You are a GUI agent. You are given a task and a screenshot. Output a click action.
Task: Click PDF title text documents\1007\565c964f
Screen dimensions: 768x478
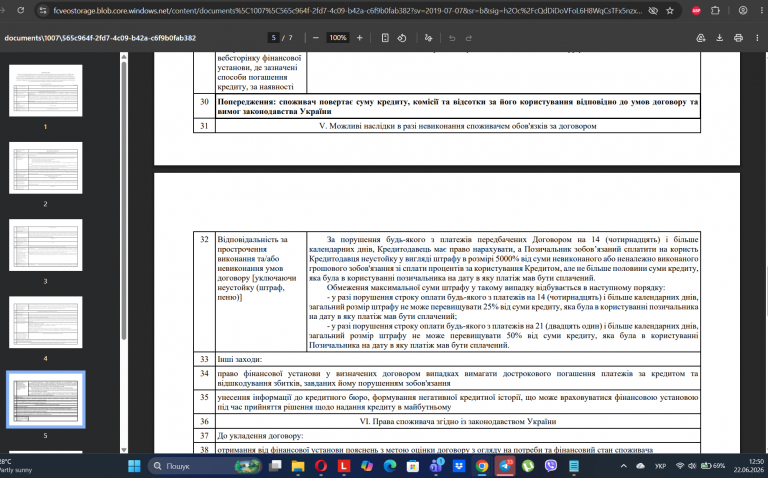tap(100, 38)
